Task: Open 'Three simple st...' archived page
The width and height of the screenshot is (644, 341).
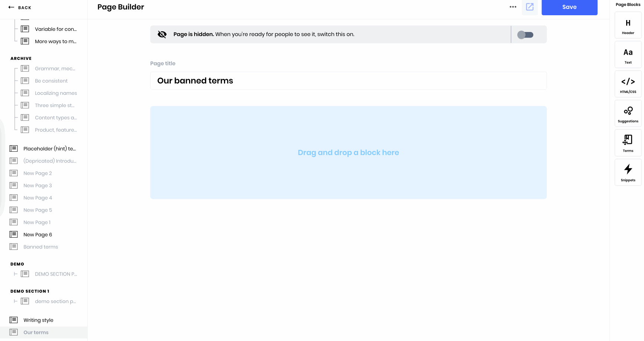Action: click(55, 105)
